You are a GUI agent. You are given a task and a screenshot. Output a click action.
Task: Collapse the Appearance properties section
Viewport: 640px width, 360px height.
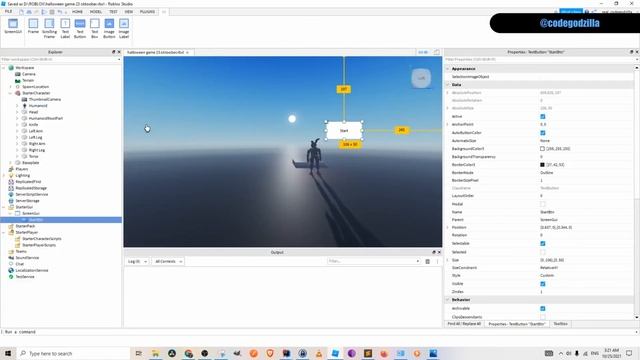pos(448,69)
